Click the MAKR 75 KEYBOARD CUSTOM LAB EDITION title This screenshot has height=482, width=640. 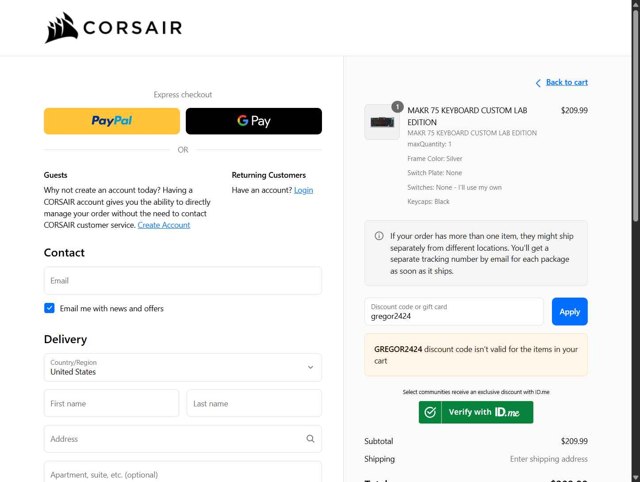[467, 116]
